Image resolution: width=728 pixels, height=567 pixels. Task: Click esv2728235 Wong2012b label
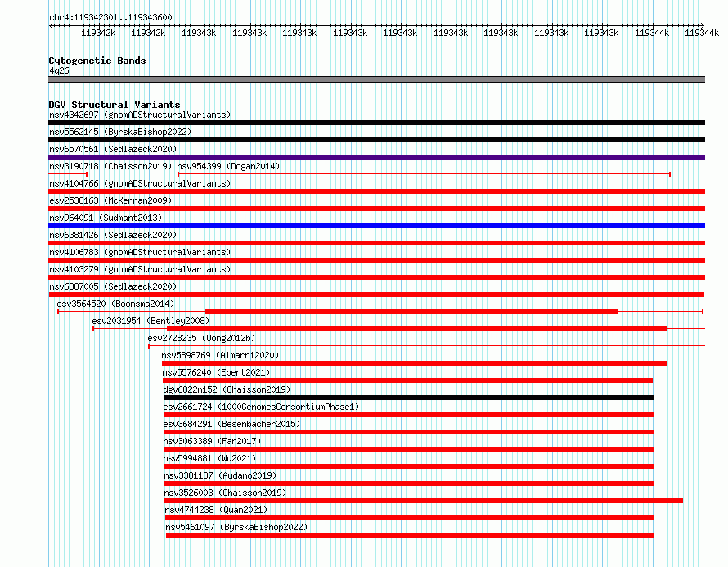pos(201,338)
